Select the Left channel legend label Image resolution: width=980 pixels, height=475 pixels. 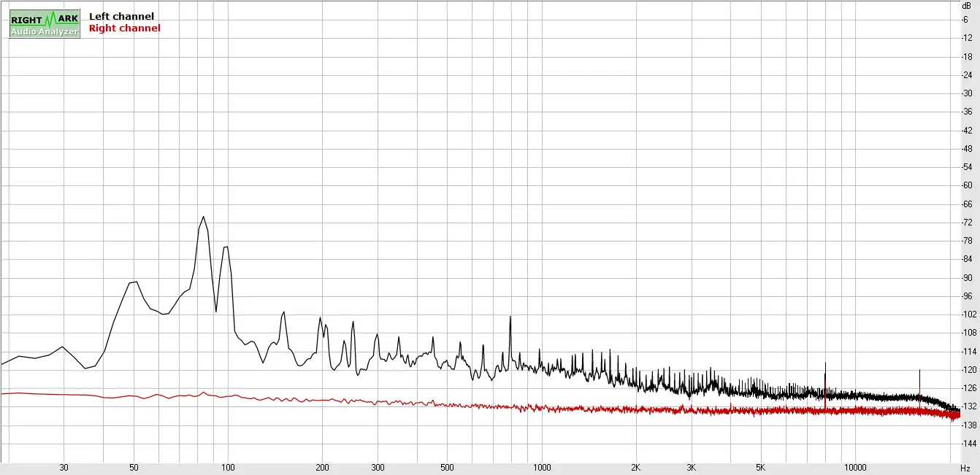click(x=121, y=16)
